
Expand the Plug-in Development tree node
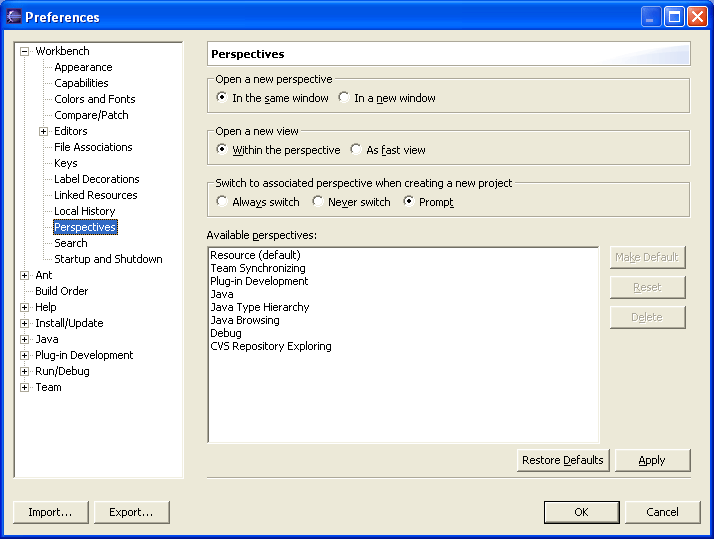(x=25, y=356)
